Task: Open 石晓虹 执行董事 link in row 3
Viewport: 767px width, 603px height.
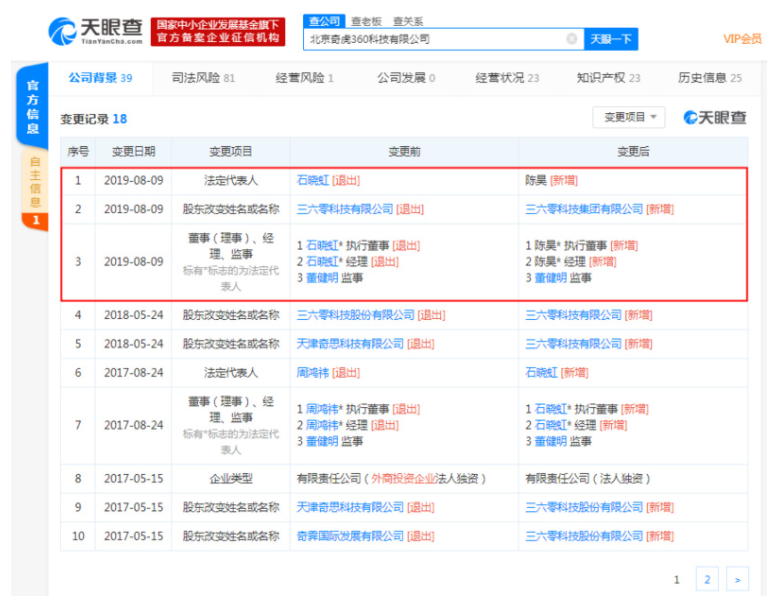Action: pos(322,246)
